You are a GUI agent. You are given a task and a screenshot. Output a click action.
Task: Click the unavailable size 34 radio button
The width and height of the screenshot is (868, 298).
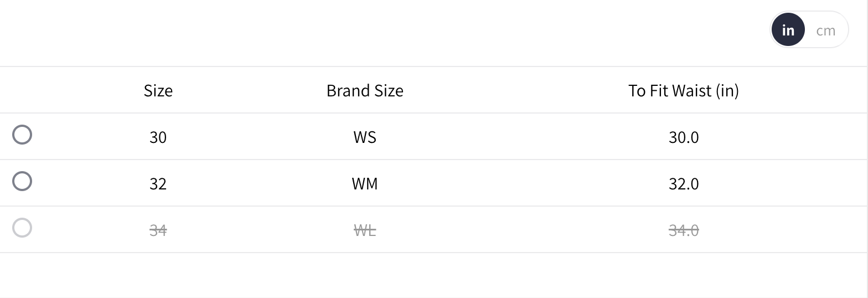pyautogui.click(x=22, y=228)
